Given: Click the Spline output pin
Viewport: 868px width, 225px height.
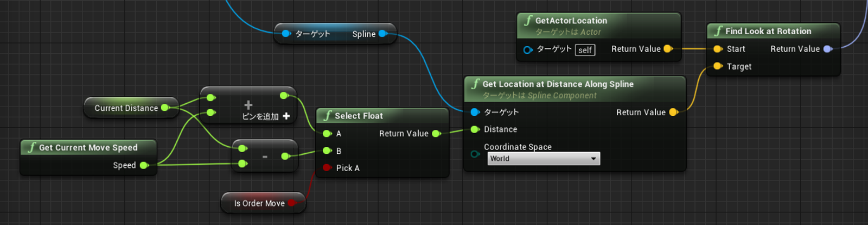Looking at the screenshot, I should 383,34.
